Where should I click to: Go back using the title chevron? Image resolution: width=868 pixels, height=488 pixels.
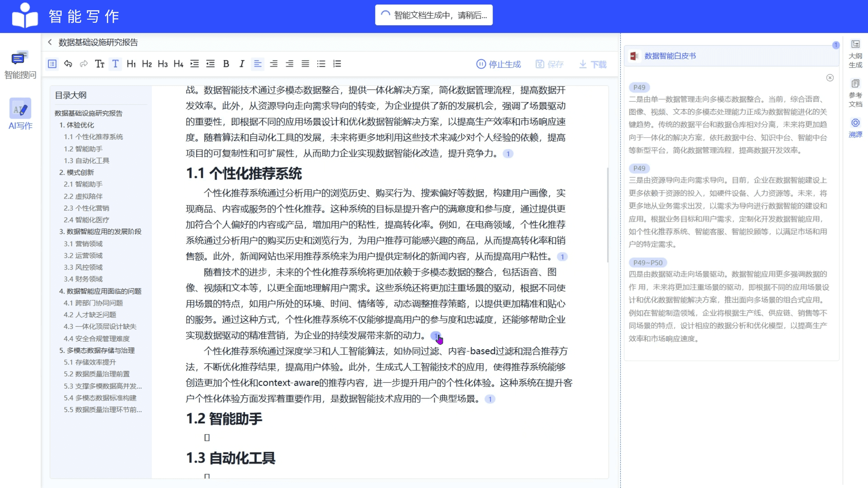click(x=50, y=42)
